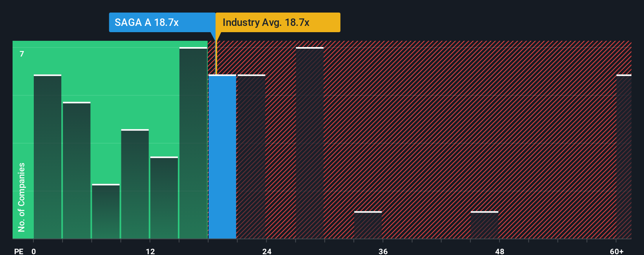Select the dark hatched bar immediately right of the blue bar
Viewport: 644px width, 255px height.
tap(251, 157)
